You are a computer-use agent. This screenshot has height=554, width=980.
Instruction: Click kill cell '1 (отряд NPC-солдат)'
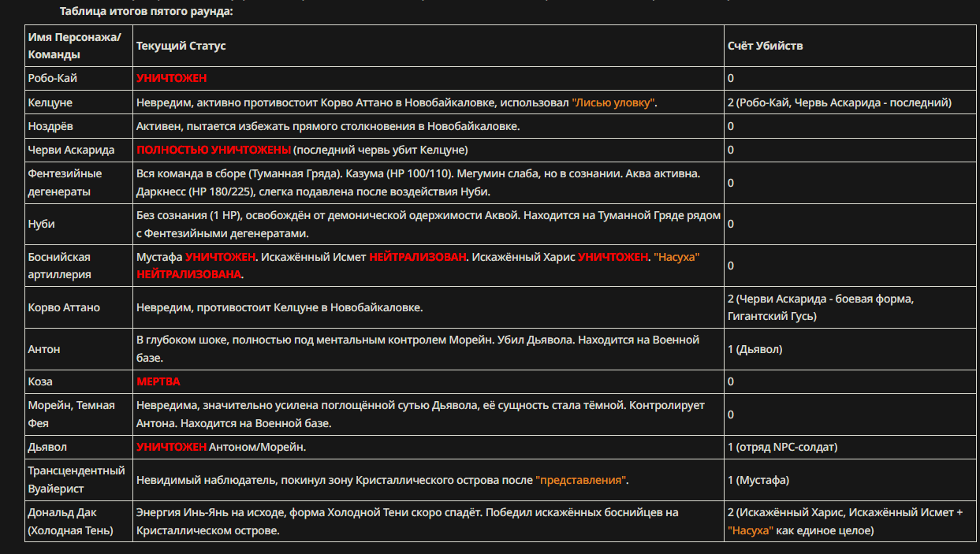click(x=850, y=447)
